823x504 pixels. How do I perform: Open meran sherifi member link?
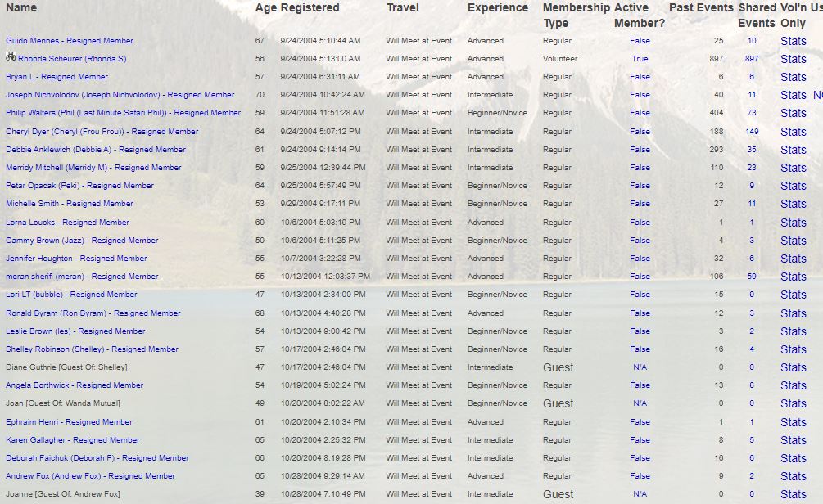pos(82,277)
